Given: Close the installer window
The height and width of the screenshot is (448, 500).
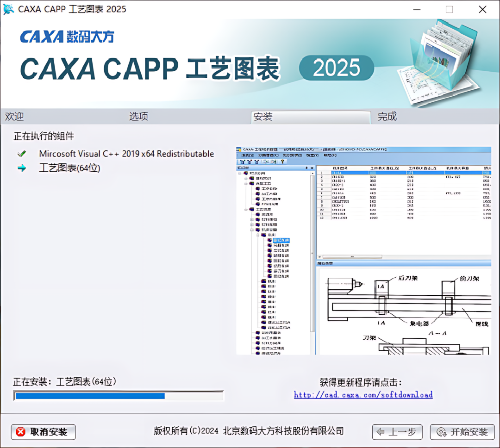Looking at the screenshot, I should [482, 10].
